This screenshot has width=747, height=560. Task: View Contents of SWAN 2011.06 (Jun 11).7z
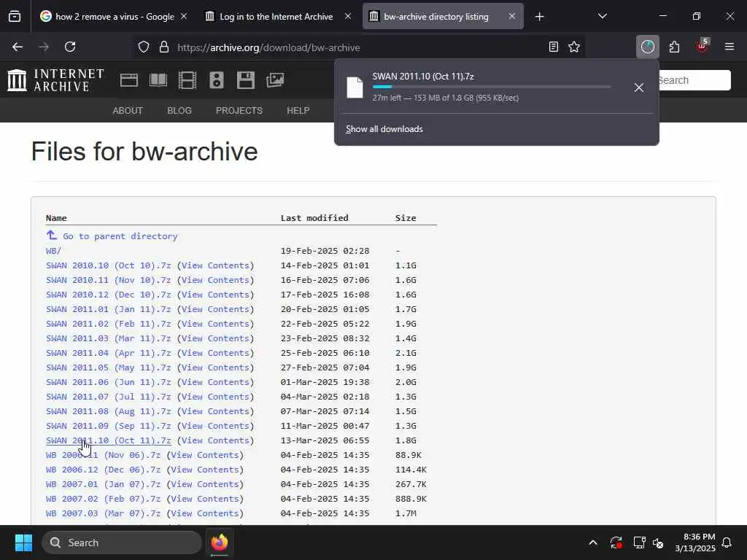(x=215, y=382)
